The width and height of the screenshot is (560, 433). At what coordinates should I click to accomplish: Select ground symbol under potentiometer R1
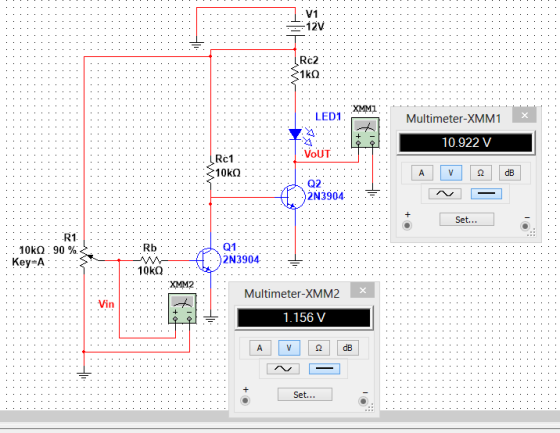(x=84, y=375)
